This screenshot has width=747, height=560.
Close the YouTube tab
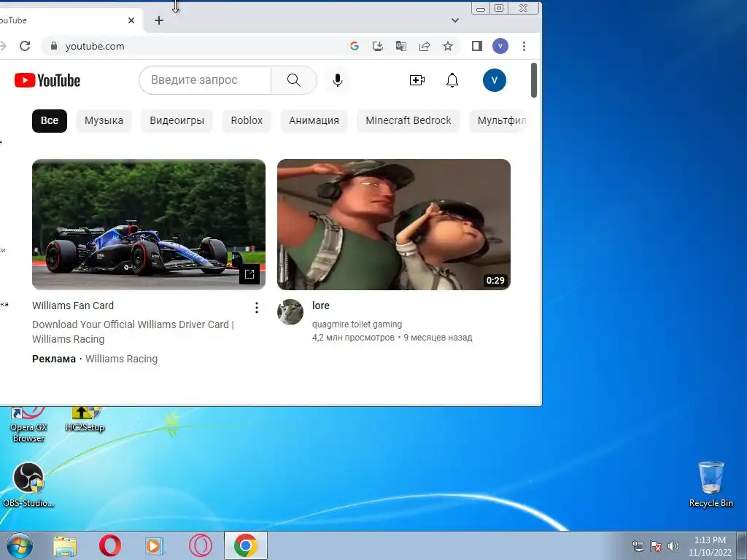[x=131, y=20]
